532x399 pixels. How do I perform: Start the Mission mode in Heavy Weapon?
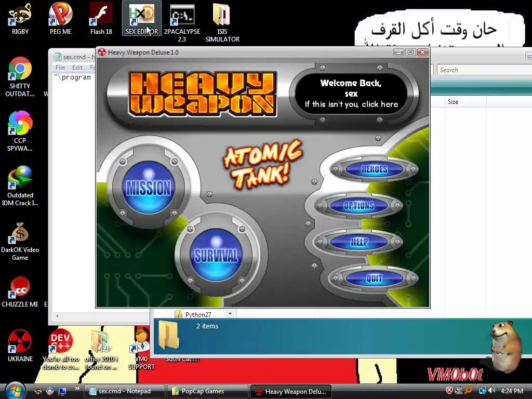click(x=149, y=188)
